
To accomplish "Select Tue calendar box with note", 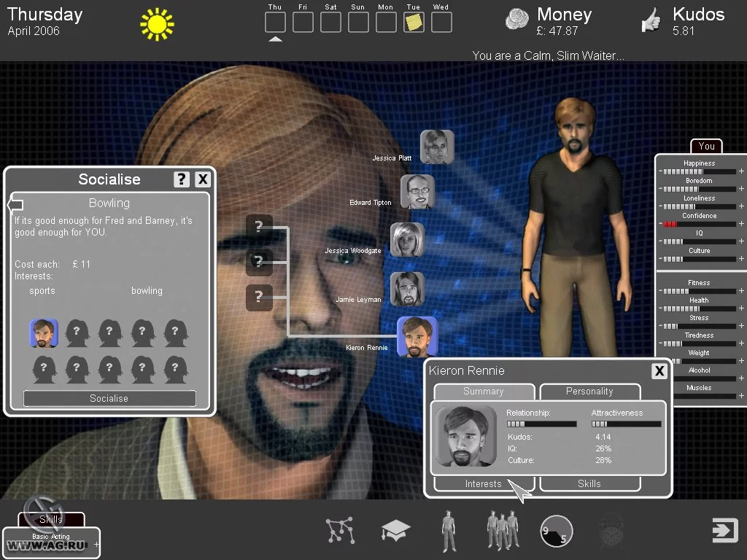I will [x=414, y=23].
